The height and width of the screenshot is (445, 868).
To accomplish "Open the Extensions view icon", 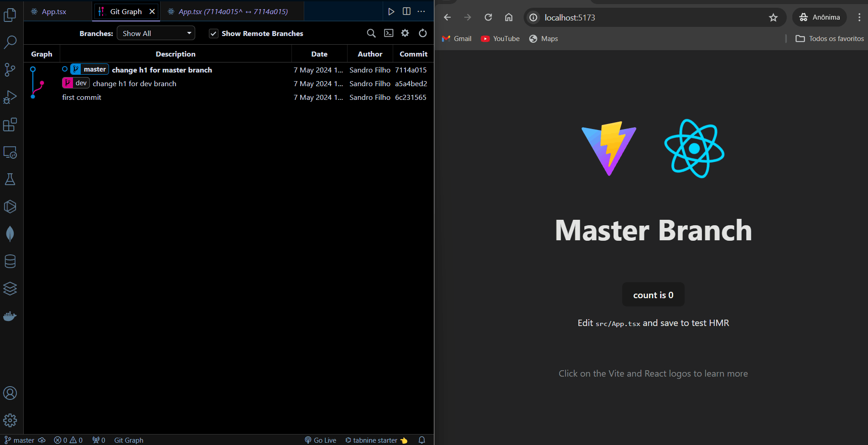I will [10, 124].
